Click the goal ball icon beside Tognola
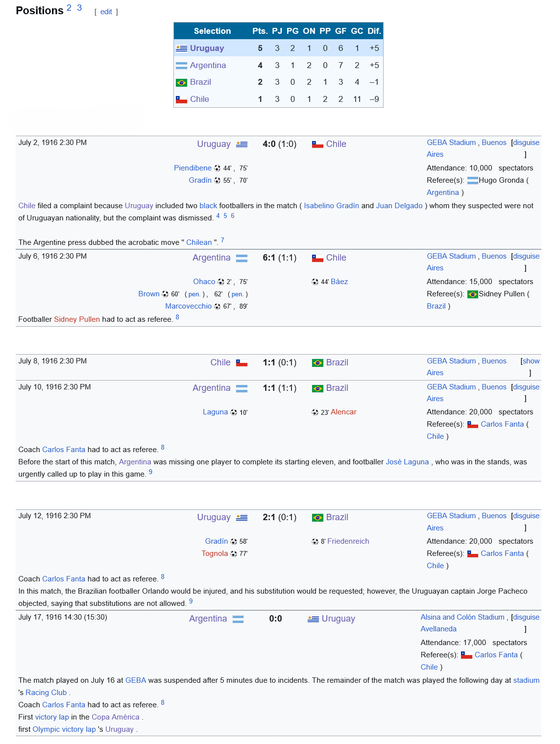The width and height of the screenshot is (560, 744). [x=234, y=553]
